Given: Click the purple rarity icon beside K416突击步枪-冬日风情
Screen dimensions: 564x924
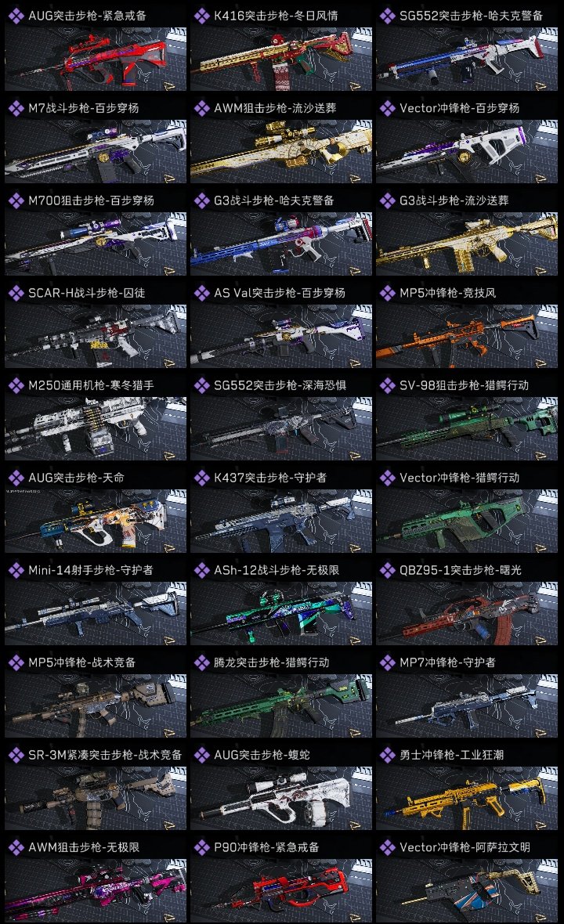Looking at the screenshot, I should 201,16.
